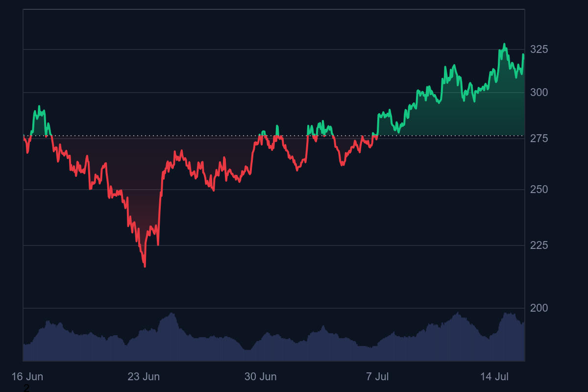Click the volume trough just before 30 Jun

(x=247, y=349)
